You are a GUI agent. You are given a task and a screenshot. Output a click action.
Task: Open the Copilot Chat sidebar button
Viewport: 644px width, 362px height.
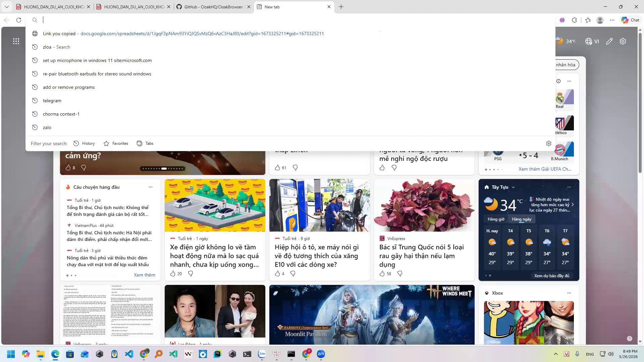(x=630, y=20)
